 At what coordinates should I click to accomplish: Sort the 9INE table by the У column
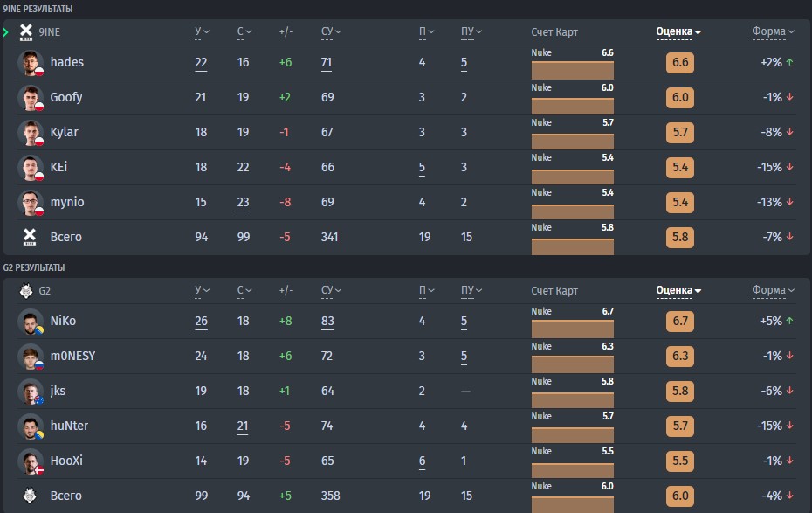click(x=202, y=31)
